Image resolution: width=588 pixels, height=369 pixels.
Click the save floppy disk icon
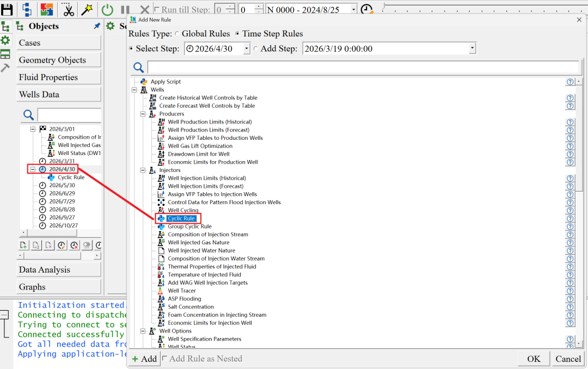point(8,9)
